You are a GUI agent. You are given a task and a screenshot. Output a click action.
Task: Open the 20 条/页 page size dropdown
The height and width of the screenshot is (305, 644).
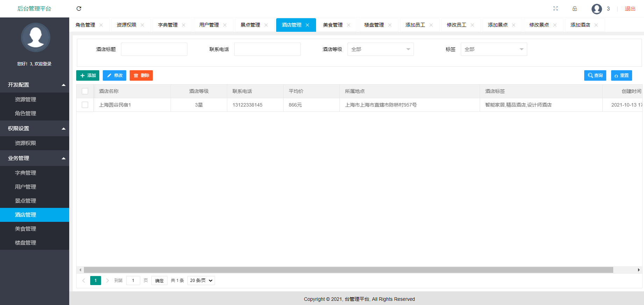(x=201, y=281)
